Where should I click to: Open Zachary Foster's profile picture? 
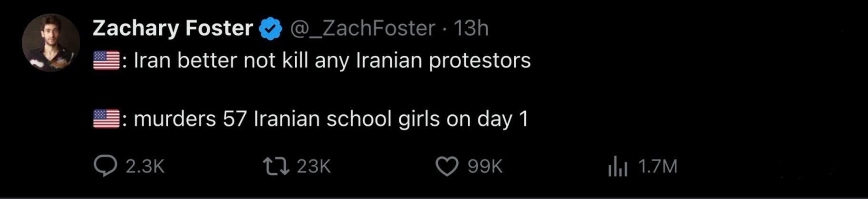(x=50, y=42)
